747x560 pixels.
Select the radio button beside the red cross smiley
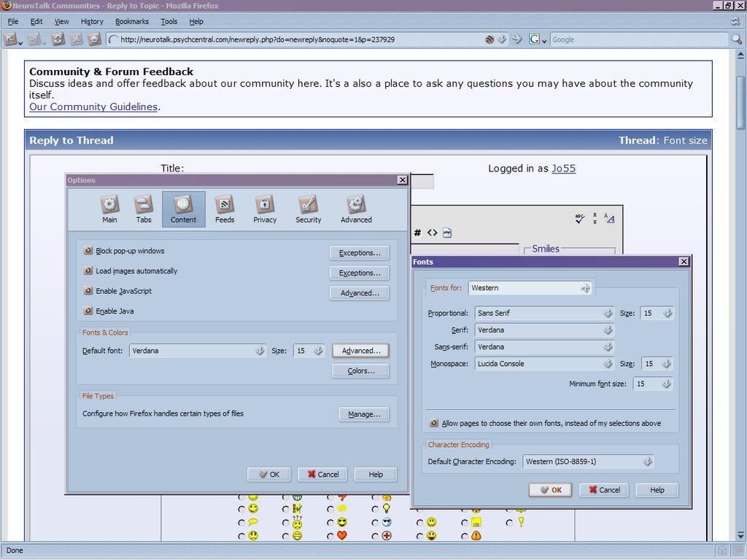(375, 536)
